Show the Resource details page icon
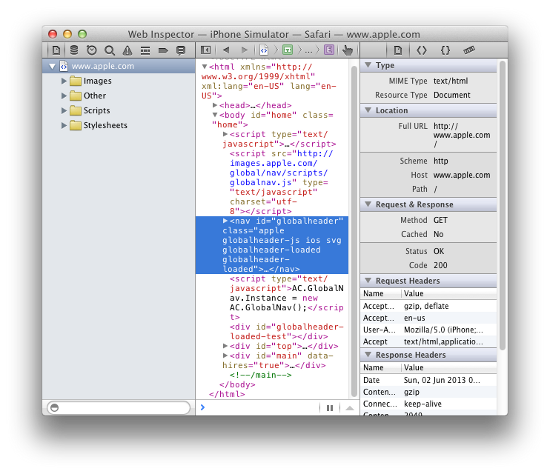Viewport: 550px width, 474px height. click(x=398, y=51)
